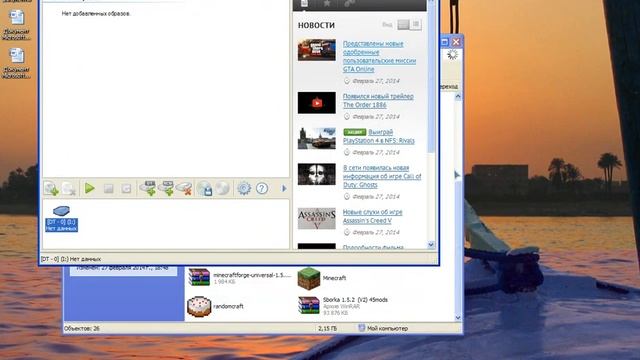Click the NFS Rivals city thumbnail

317,138
